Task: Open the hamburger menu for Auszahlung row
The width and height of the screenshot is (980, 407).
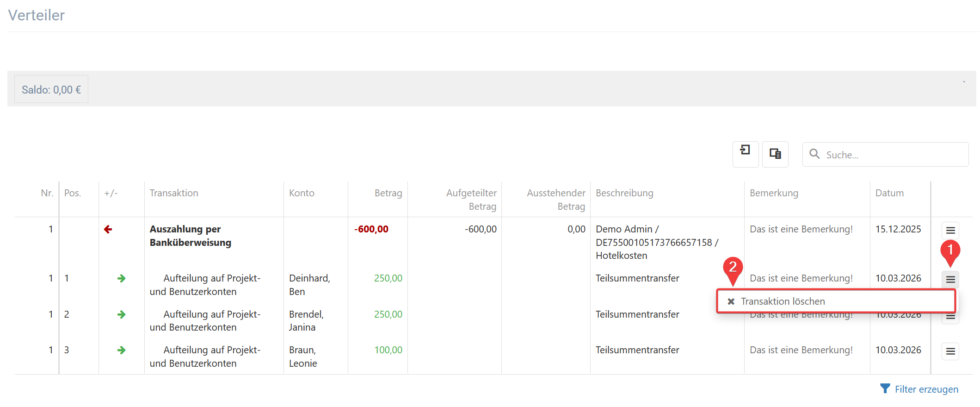Action: [x=950, y=230]
